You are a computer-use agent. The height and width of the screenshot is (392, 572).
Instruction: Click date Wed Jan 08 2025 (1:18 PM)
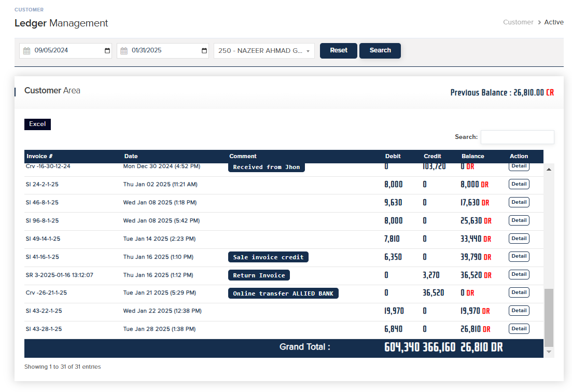[160, 202]
